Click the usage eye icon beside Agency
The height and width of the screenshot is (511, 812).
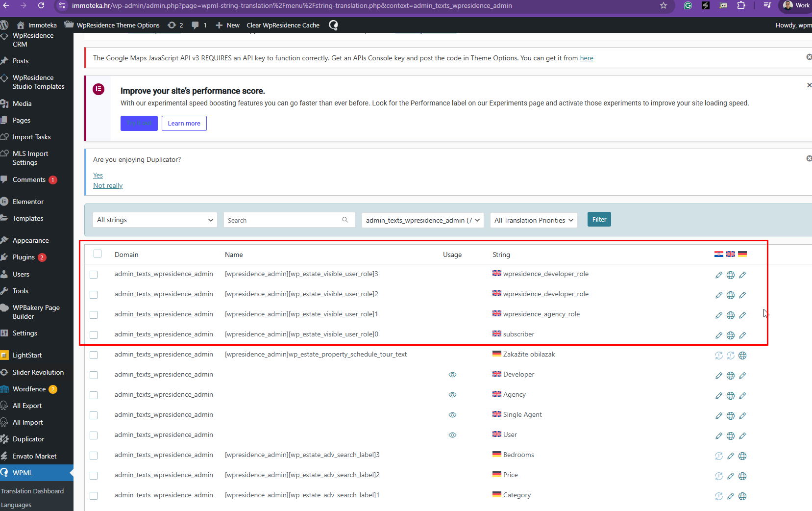pos(452,395)
